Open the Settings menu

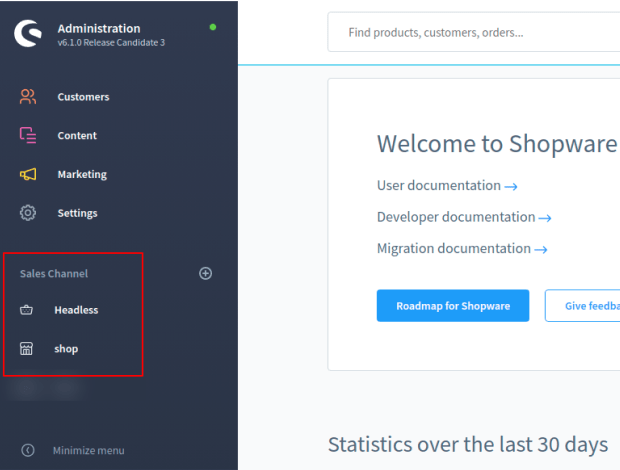[77, 213]
